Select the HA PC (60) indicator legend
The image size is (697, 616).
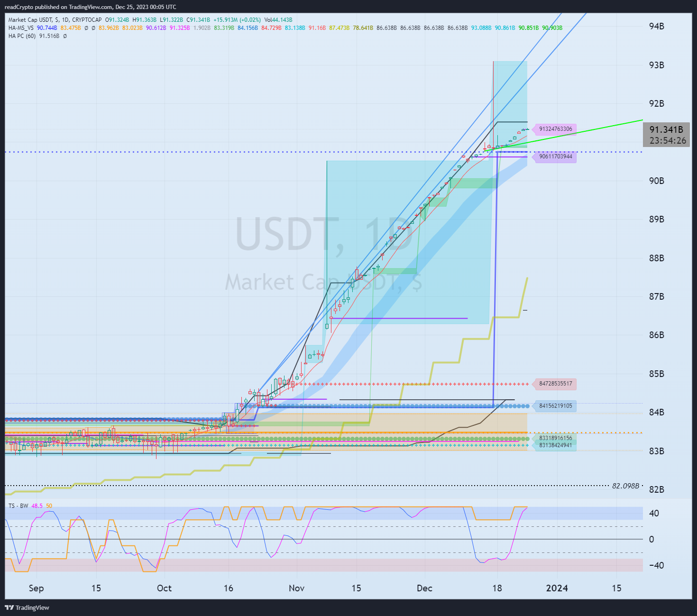(22, 36)
